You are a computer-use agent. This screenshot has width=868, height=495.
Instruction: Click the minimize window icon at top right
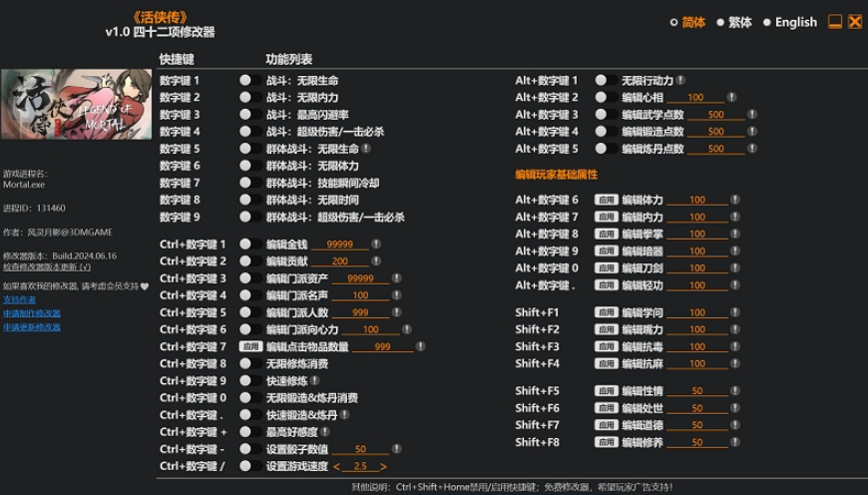point(835,22)
